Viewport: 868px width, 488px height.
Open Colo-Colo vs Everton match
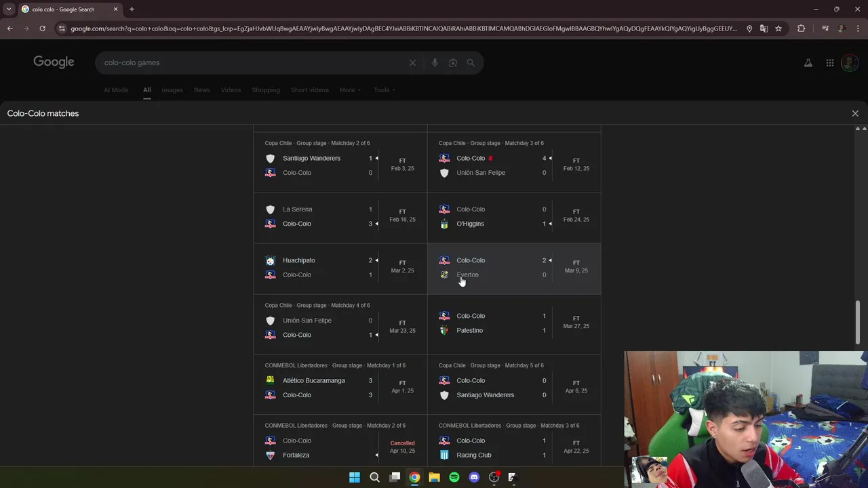point(514,268)
